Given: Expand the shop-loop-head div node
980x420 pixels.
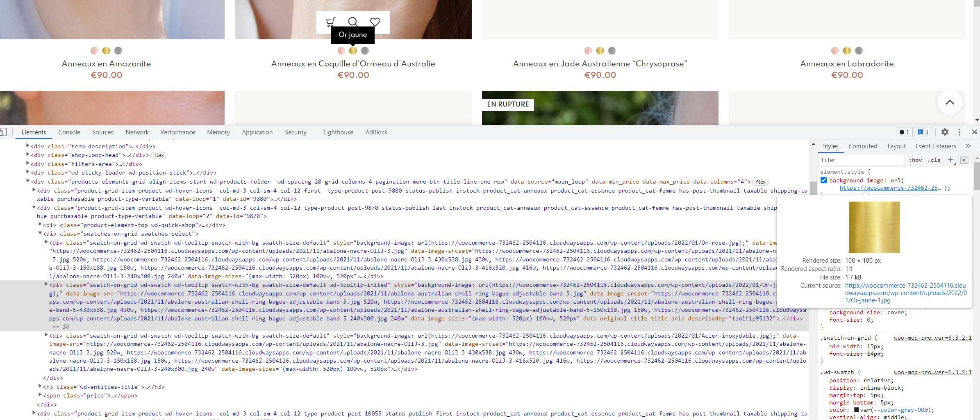Looking at the screenshot, I should [x=27, y=154].
